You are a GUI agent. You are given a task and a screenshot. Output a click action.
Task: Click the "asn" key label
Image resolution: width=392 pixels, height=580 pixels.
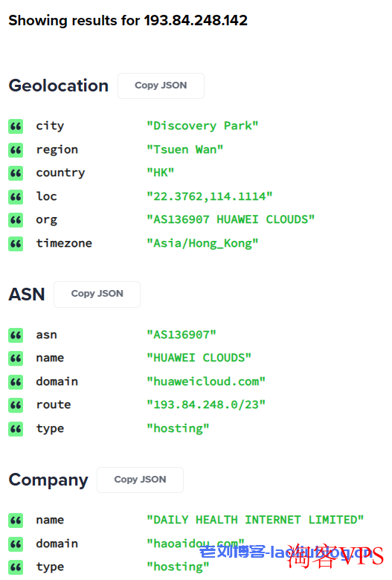(46, 335)
